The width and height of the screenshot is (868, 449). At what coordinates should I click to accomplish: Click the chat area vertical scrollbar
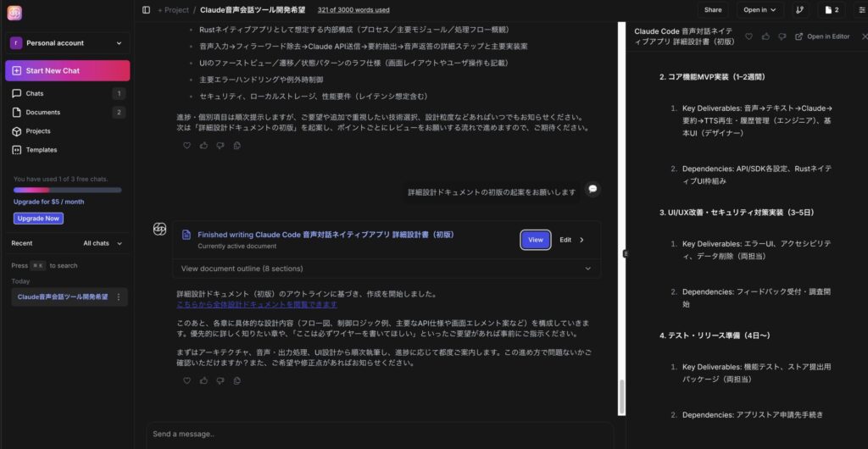tap(621, 397)
